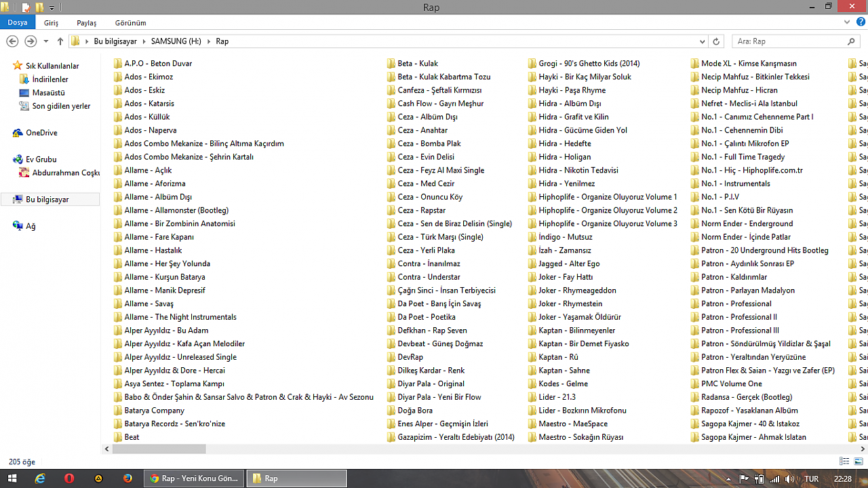Open the Dosya file menu
Screen dimensions: 868x488
(x=18, y=22)
